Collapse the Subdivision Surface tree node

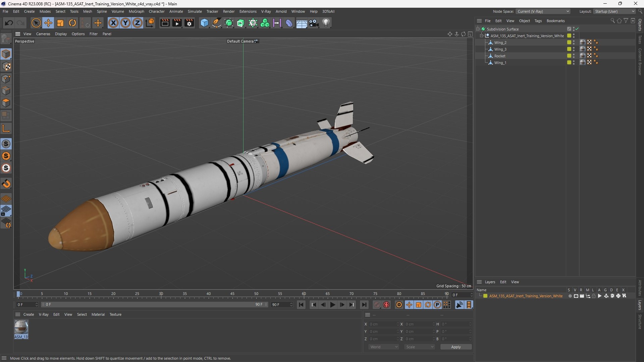pos(478,29)
